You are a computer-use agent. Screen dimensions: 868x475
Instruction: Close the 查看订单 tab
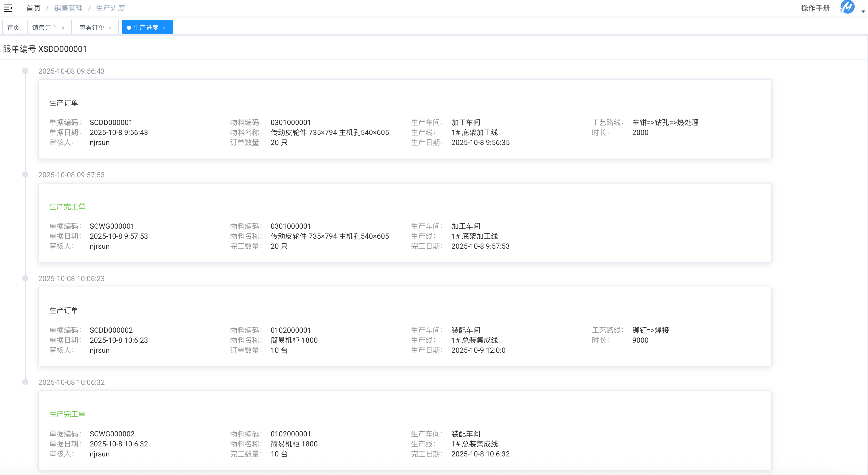point(110,28)
